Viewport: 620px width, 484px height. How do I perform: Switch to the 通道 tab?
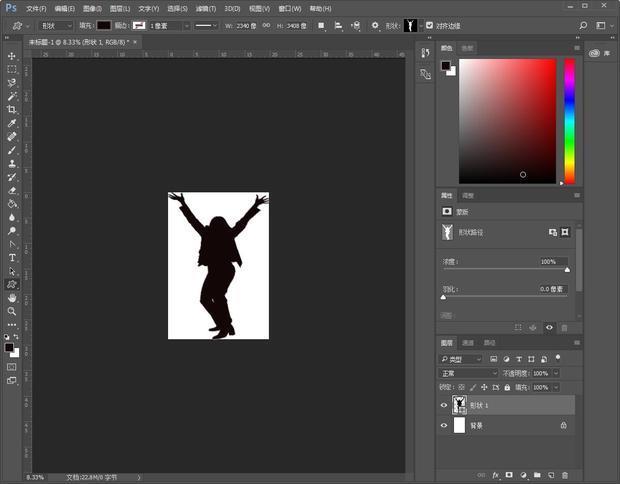[467, 342]
